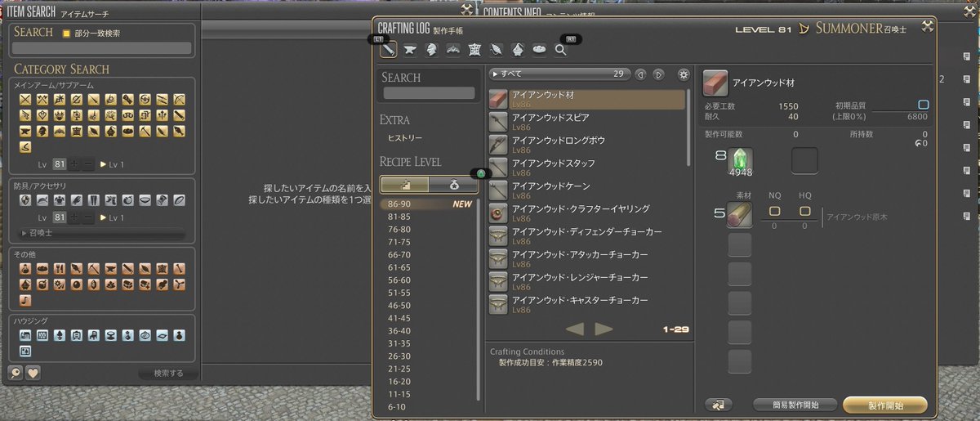
Task: Select the Alchemist flask class icon
Action: [x=517, y=49]
